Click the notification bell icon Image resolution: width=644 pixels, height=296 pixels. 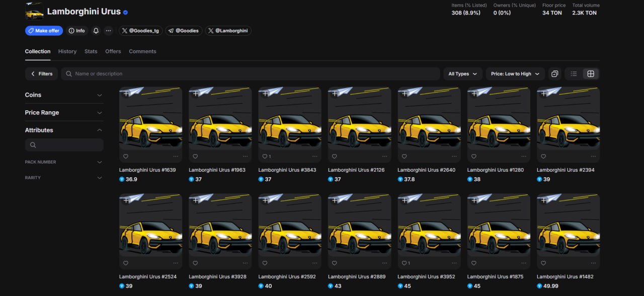pos(96,31)
